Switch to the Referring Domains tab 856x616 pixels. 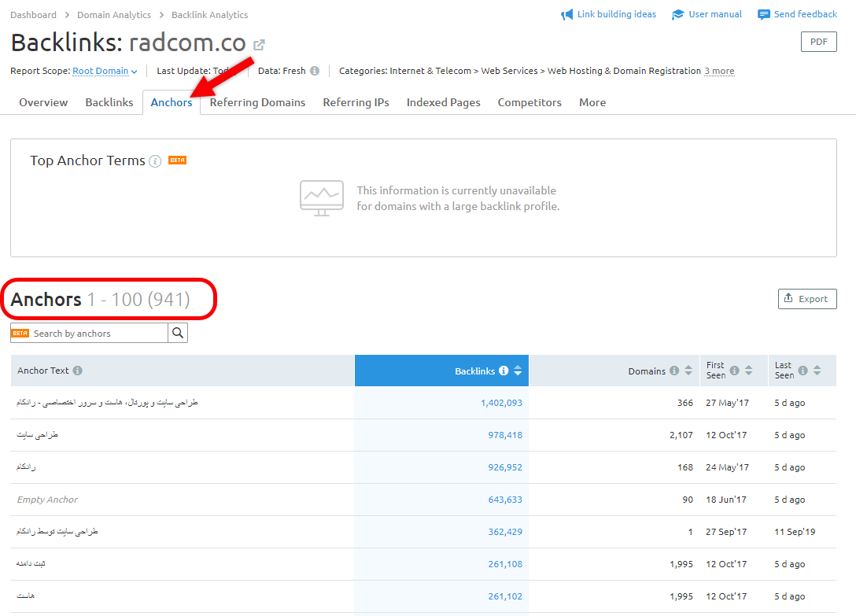coord(257,102)
